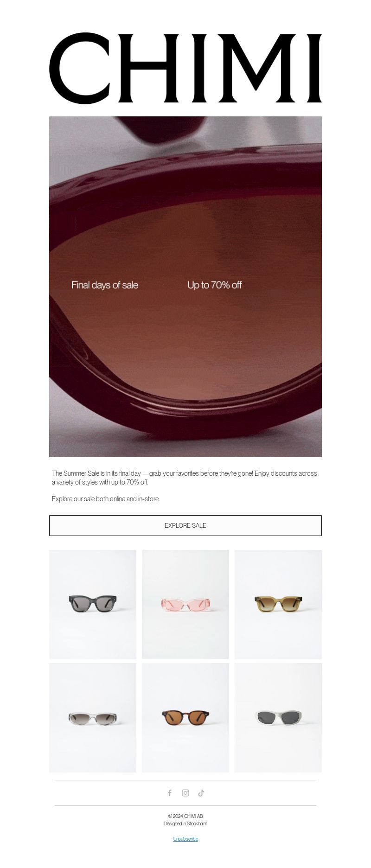The image size is (371, 868).
Task: Click the 'Up to 70% off' text
Action: tap(214, 285)
